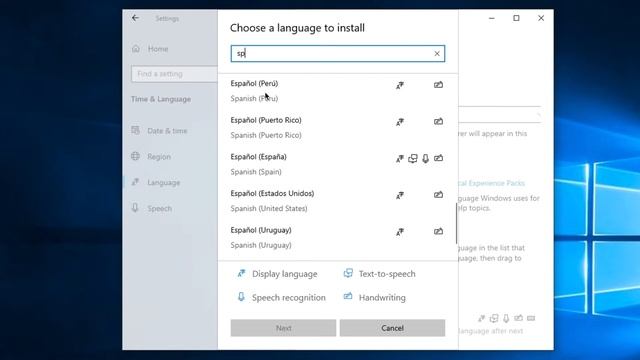Click Display language legend icon
This screenshot has height=360, width=640.
(241, 273)
